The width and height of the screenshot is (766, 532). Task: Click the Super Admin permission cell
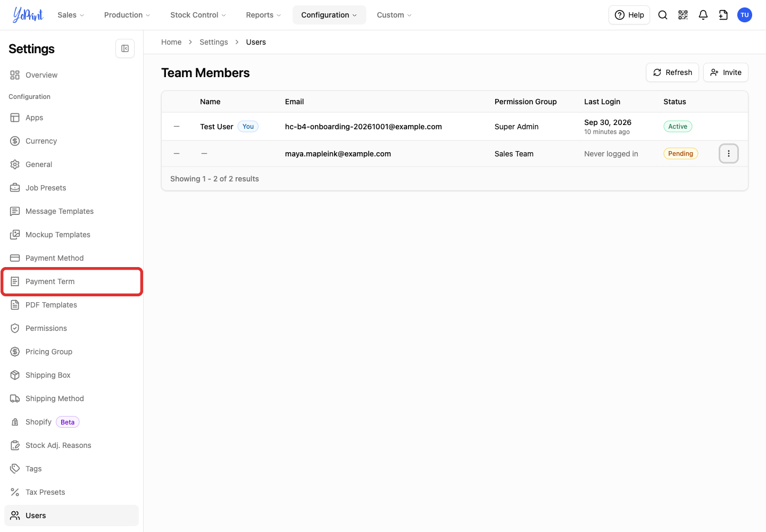(517, 127)
